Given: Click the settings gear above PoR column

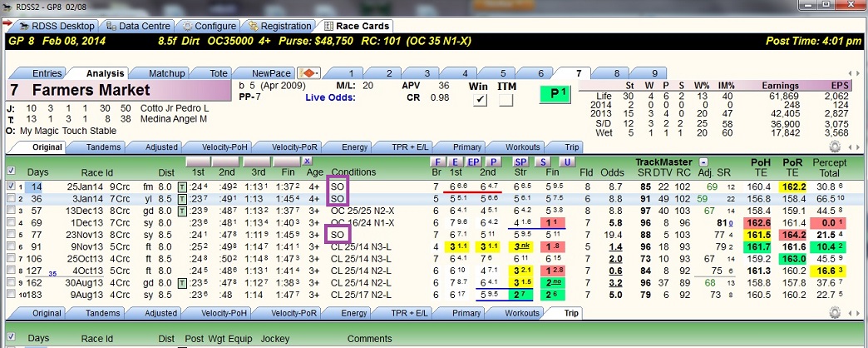Looking at the screenshot, I should 836,147.
